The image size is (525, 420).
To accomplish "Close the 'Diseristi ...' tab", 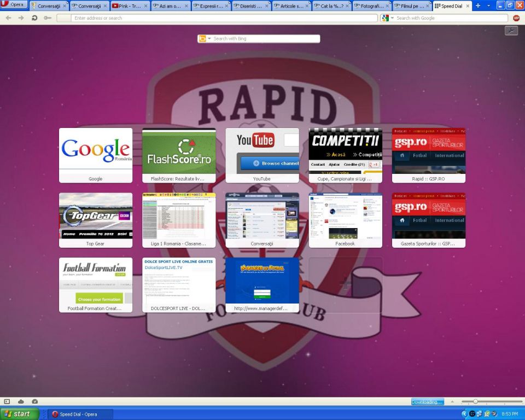I will click(x=267, y=6).
